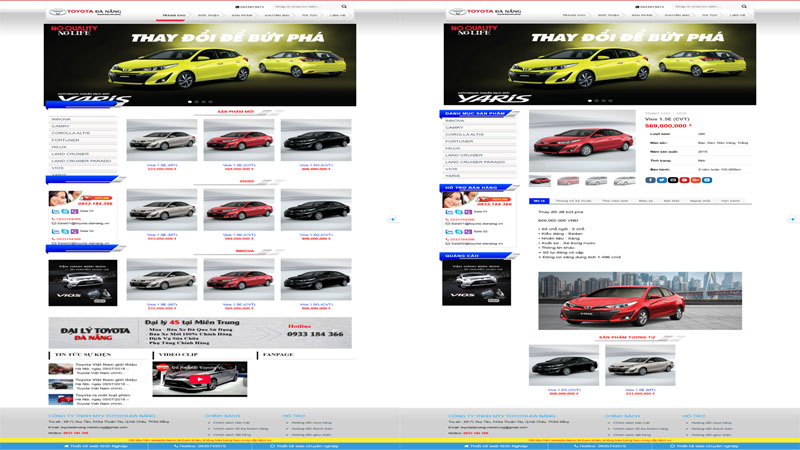Open GIỚI THIỆU menu on left homepage
Viewport: 800px width, 450px height.
[x=208, y=15]
